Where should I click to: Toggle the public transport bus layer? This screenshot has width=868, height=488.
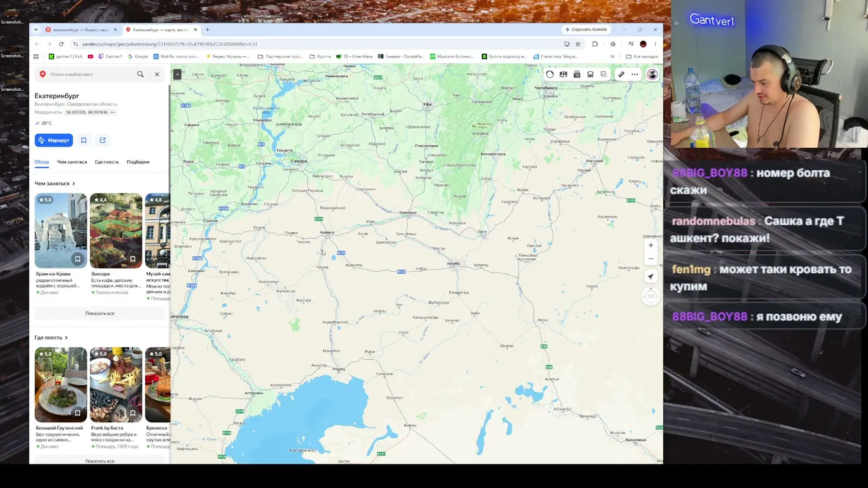tap(590, 75)
